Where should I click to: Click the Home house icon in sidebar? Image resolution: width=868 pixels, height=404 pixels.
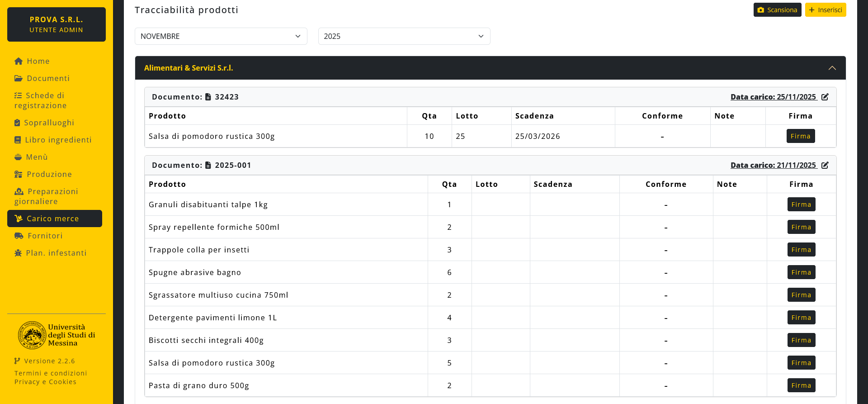pos(19,61)
